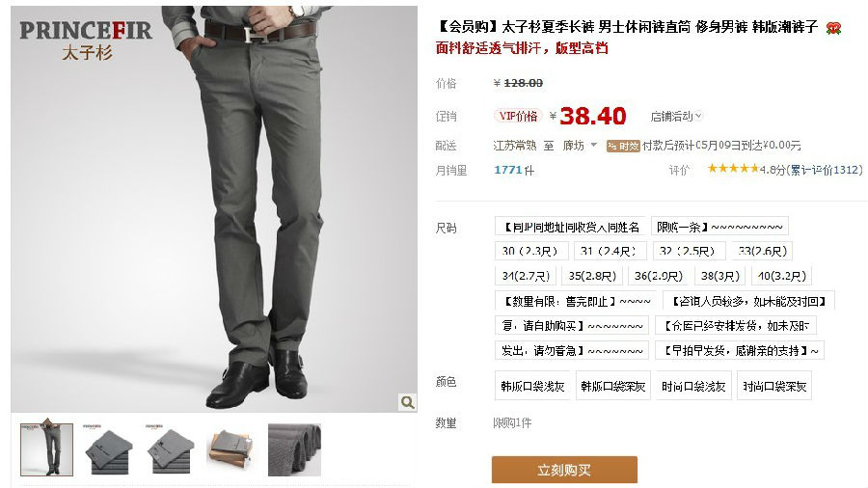Choose size 36 (2.9尺) option
Viewport: 868px width, 488px height.
pos(658,276)
